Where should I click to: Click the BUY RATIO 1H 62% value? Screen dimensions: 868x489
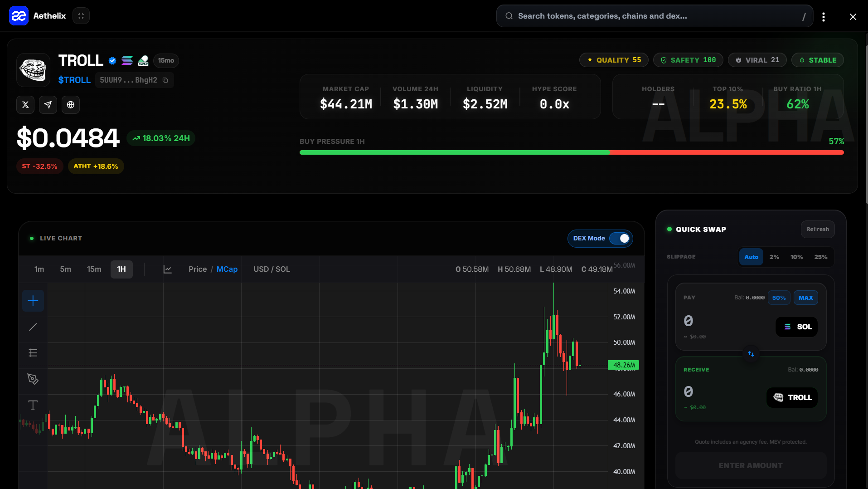pos(797,104)
